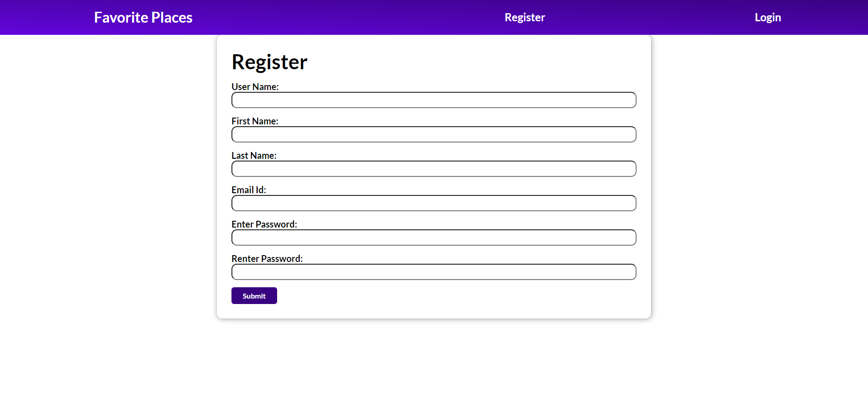The width and height of the screenshot is (868, 418).
Task: Click inside the First Name field
Action: pyautogui.click(x=434, y=134)
